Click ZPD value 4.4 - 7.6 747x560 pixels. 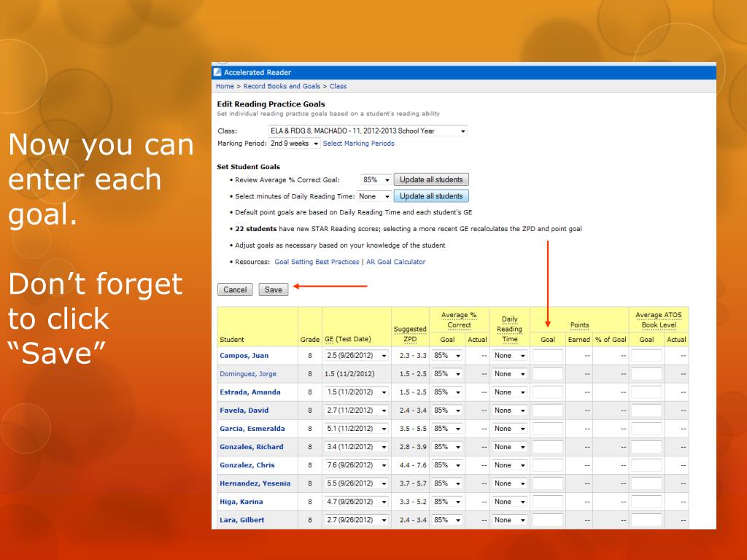pos(413,465)
